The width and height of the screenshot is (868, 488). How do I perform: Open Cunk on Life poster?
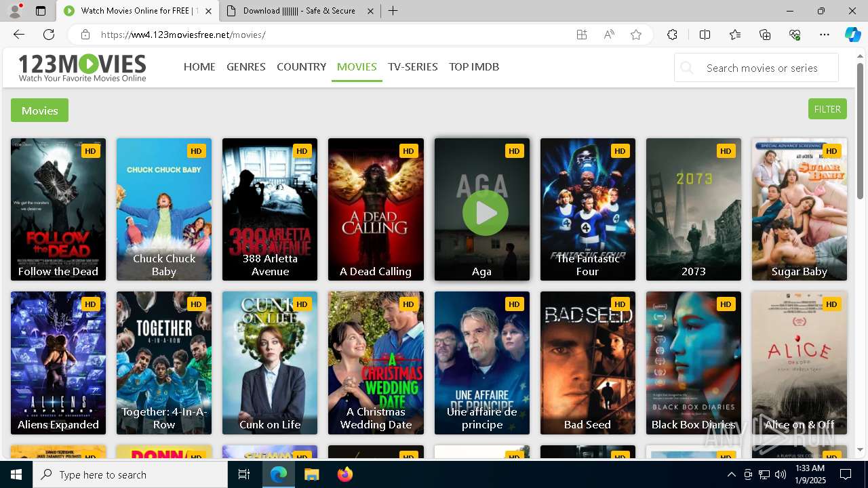click(x=270, y=363)
